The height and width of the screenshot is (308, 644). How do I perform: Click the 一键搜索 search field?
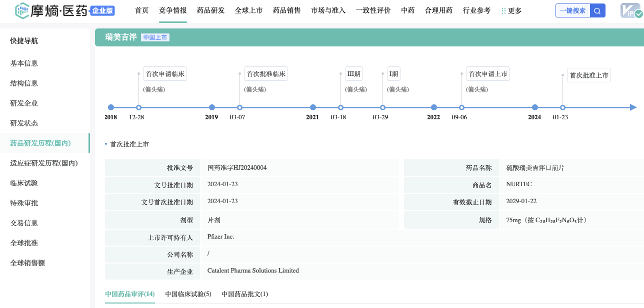click(573, 10)
